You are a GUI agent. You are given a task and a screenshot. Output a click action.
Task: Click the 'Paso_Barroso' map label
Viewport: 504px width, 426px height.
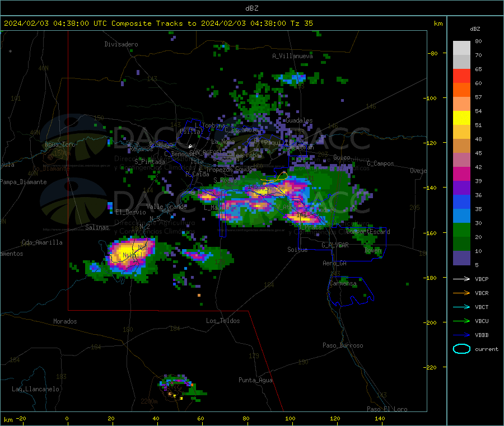click(x=343, y=345)
